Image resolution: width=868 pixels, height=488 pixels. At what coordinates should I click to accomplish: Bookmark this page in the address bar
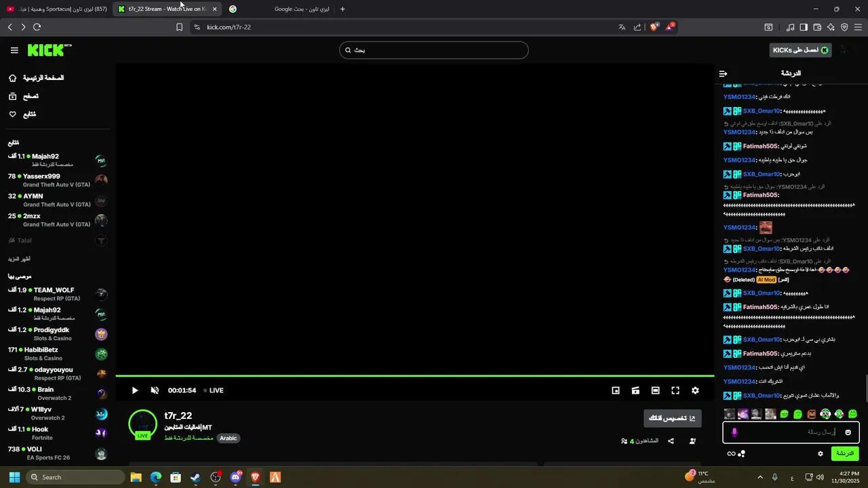coord(179,27)
